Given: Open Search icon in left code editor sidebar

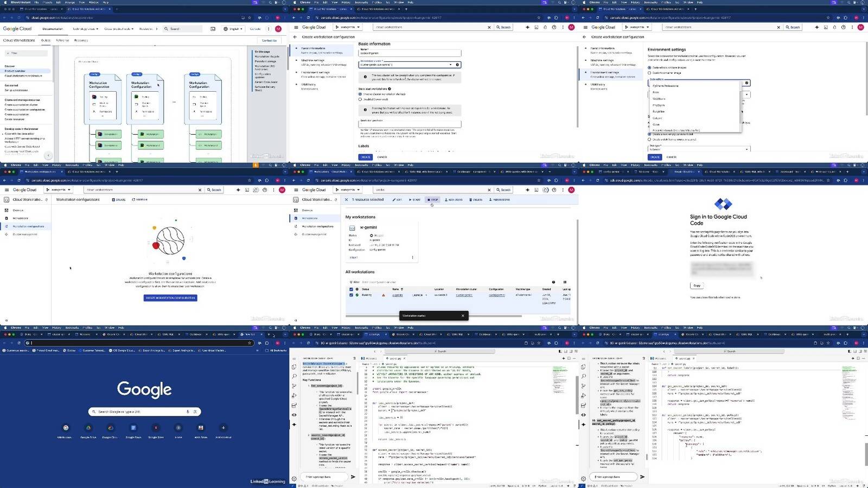Looking at the screenshot, I should click(294, 376).
